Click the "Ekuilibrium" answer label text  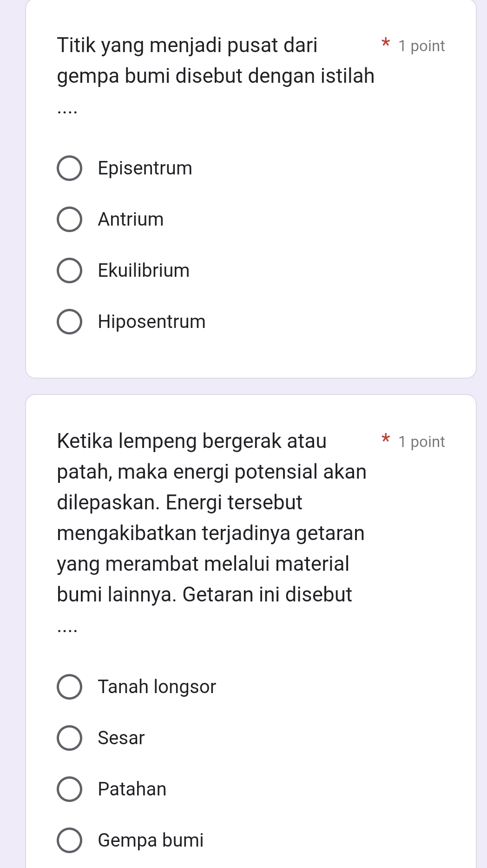[144, 271]
